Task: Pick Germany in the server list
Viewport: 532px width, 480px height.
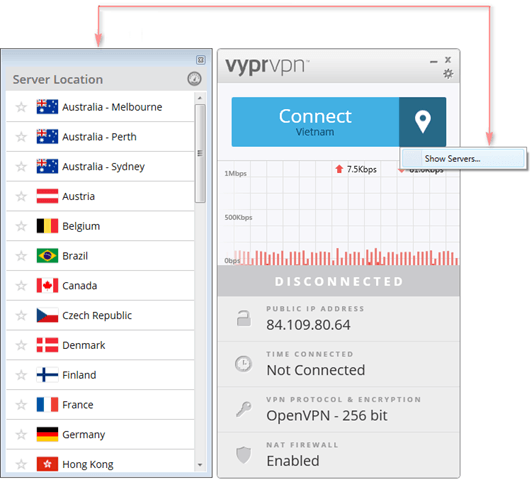Action: tap(100, 435)
